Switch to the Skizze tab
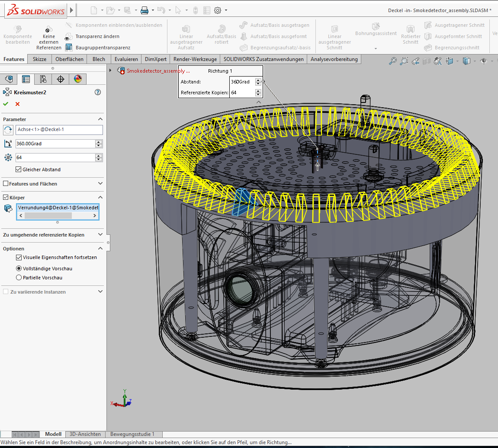The height and width of the screenshot is (448, 498). tap(39, 59)
